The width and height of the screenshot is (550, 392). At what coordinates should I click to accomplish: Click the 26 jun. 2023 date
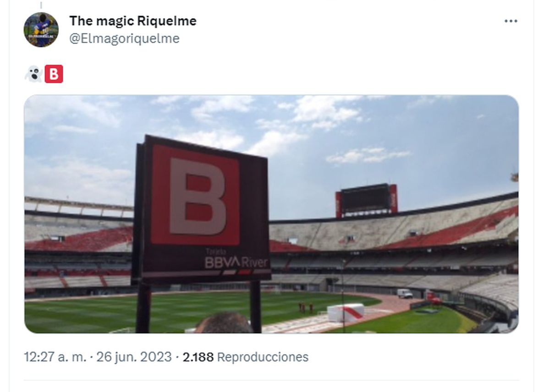(x=134, y=357)
